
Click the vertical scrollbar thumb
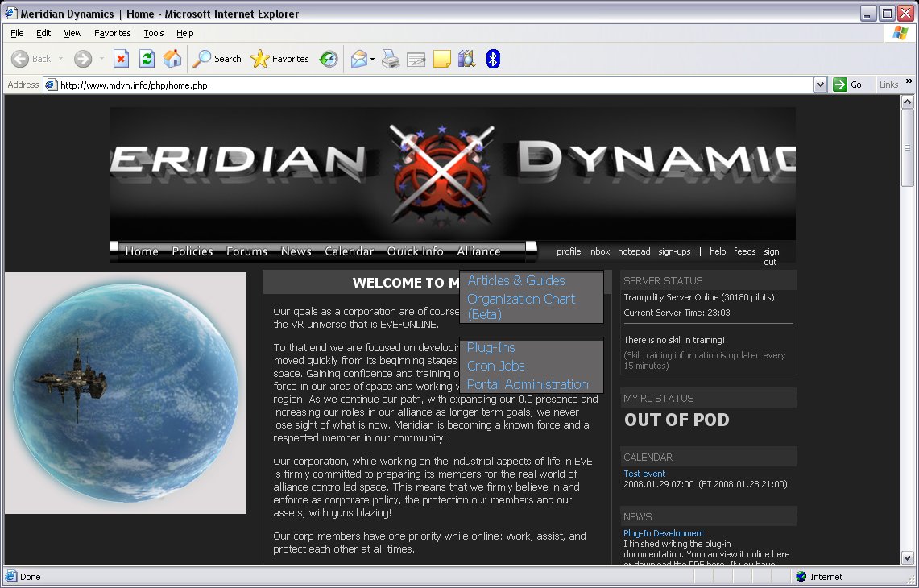click(x=907, y=147)
